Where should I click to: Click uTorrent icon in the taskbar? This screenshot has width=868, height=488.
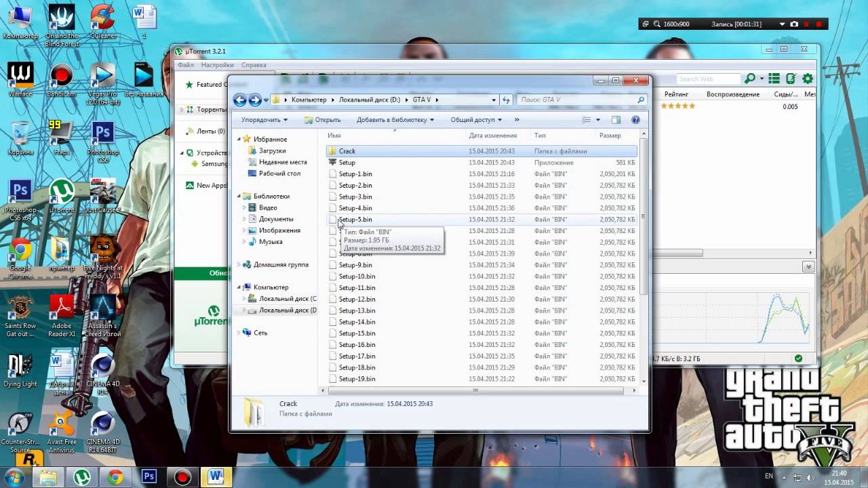pyautogui.click(x=82, y=477)
